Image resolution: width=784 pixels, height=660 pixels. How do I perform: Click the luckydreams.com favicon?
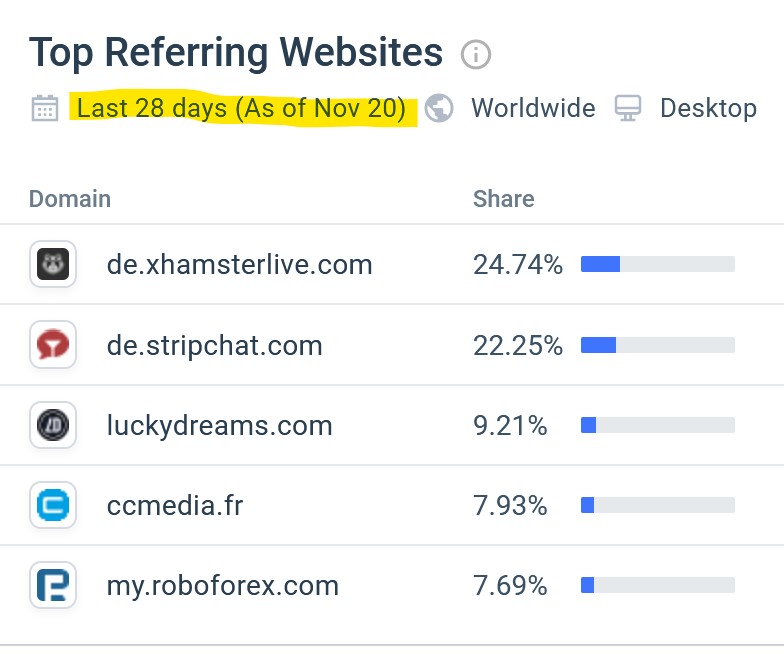click(x=53, y=425)
